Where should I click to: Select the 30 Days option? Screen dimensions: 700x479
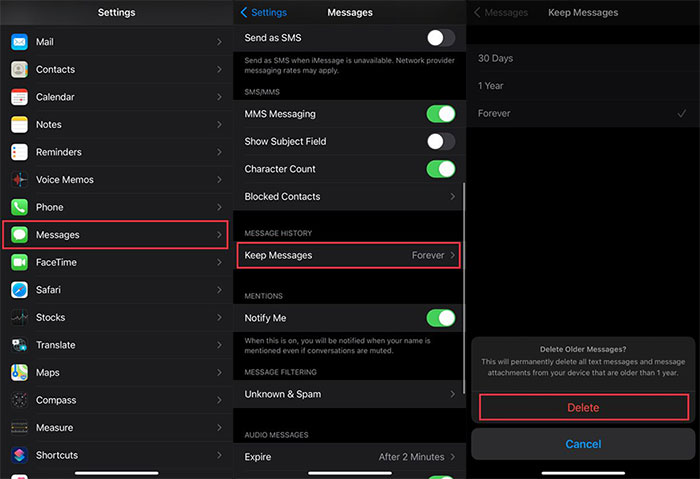pos(583,58)
